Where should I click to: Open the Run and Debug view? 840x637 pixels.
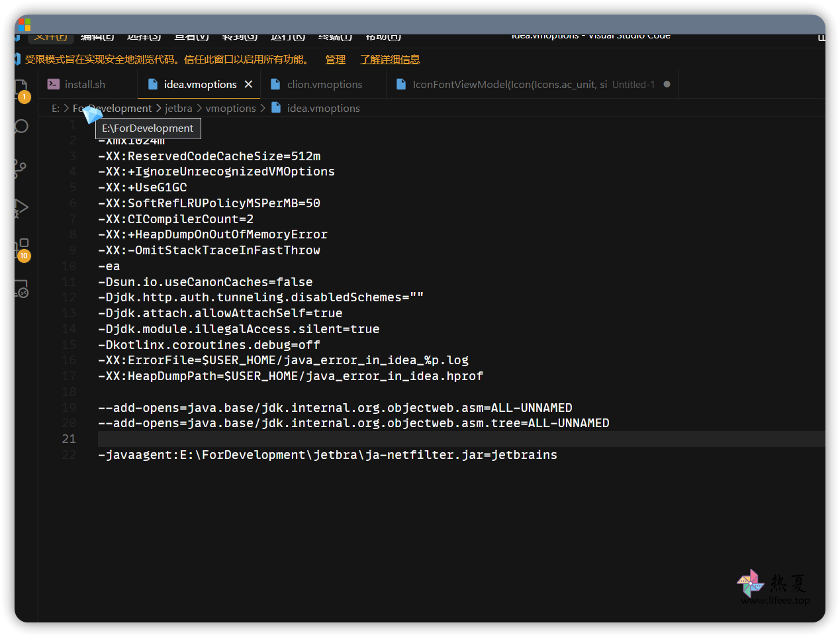(21, 208)
